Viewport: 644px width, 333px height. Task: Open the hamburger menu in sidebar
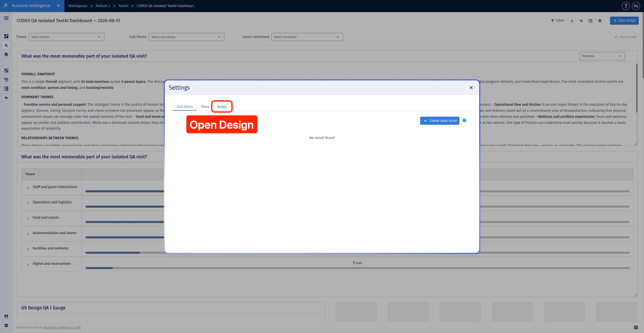tap(6, 18)
